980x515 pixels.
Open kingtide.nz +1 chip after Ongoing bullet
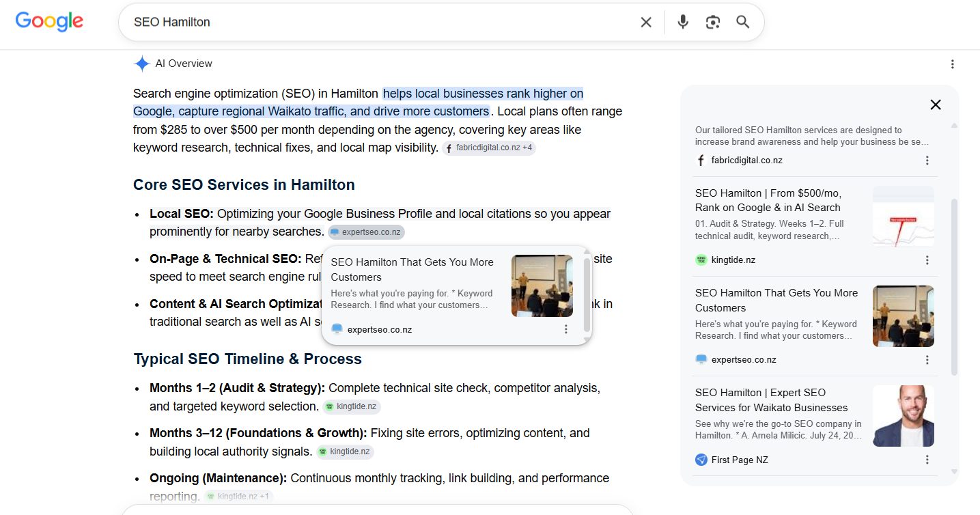(238, 497)
